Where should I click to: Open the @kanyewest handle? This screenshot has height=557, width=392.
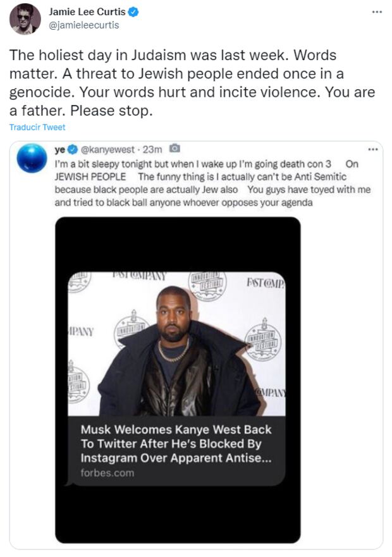(107, 150)
